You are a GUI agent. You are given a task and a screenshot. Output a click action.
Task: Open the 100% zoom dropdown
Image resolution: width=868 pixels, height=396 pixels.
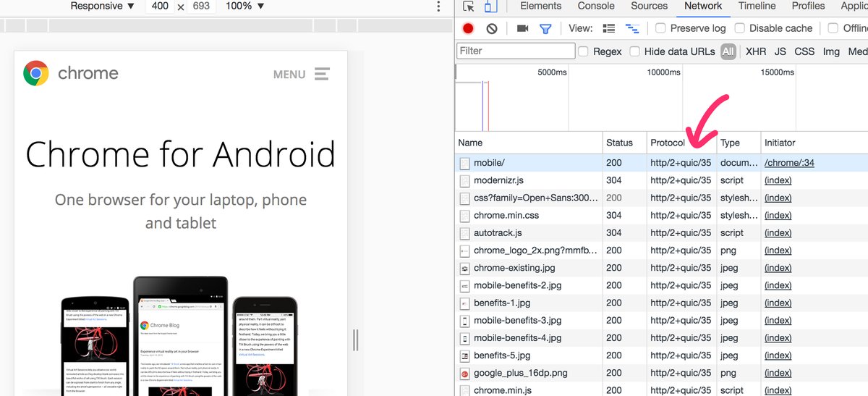245,6
